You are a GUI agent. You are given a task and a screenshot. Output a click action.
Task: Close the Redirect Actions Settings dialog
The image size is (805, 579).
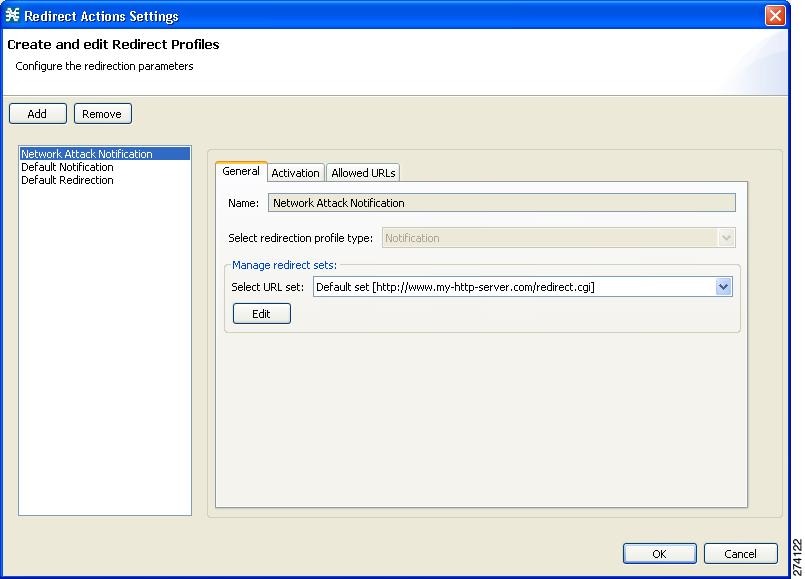pyautogui.click(x=774, y=16)
